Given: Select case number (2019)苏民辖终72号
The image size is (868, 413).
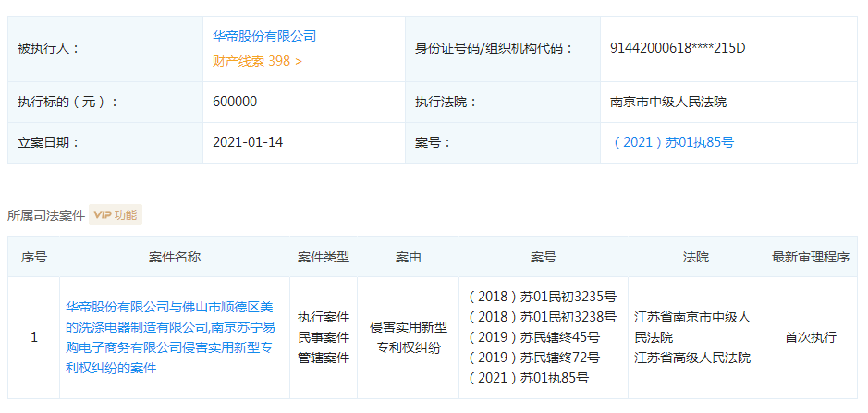Looking at the screenshot, I should (x=533, y=358).
